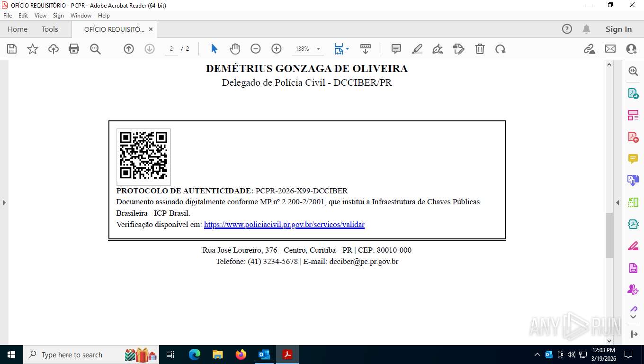
Task: Click the delete trash icon
Action: tap(480, 49)
